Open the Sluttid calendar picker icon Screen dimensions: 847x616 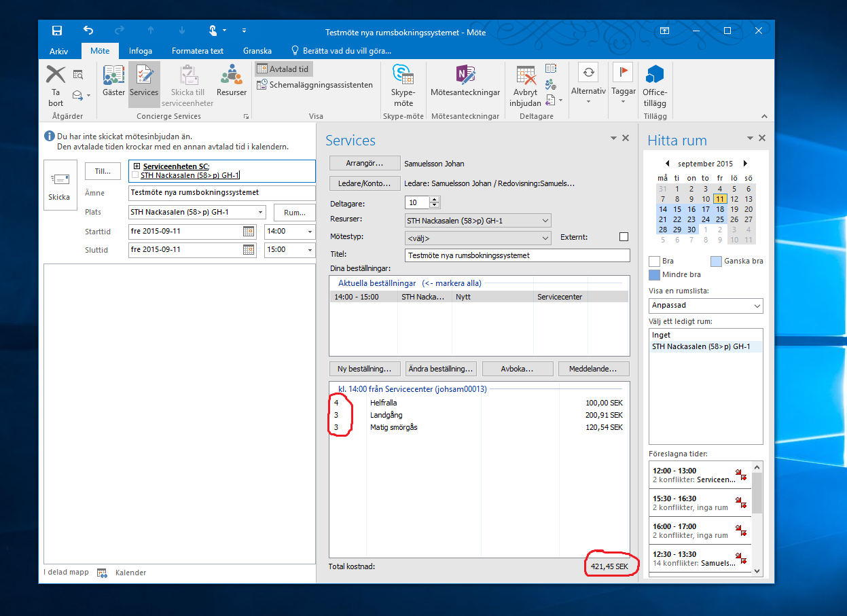[249, 250]
